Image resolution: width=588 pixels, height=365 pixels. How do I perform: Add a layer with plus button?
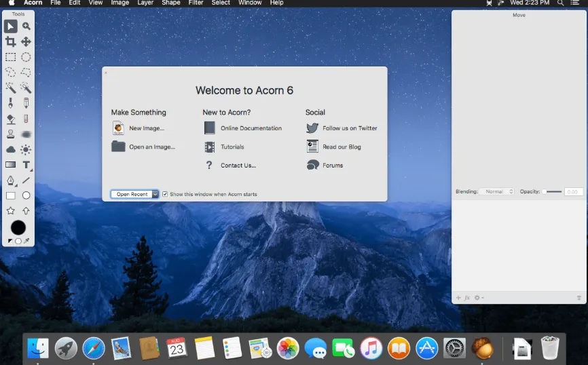tap(458, 298)
